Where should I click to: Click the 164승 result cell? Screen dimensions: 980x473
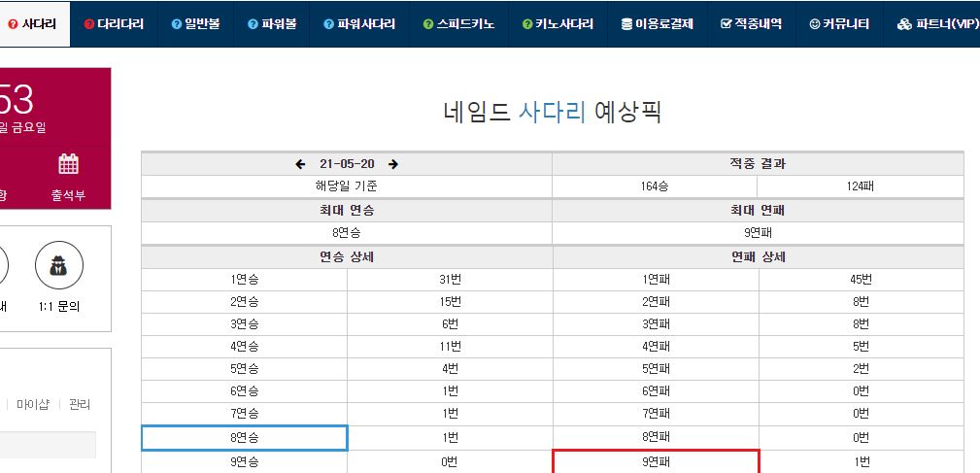coord(655,186)
